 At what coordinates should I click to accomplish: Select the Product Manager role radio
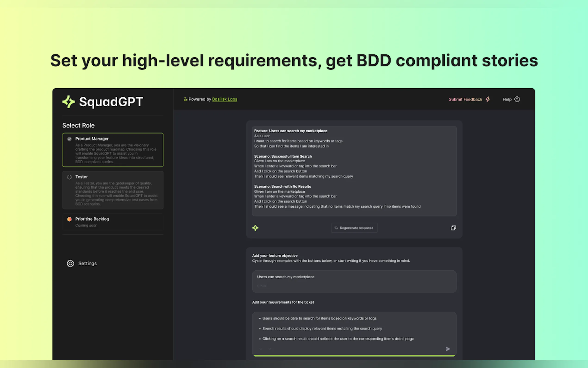click(x=69, y=139)
